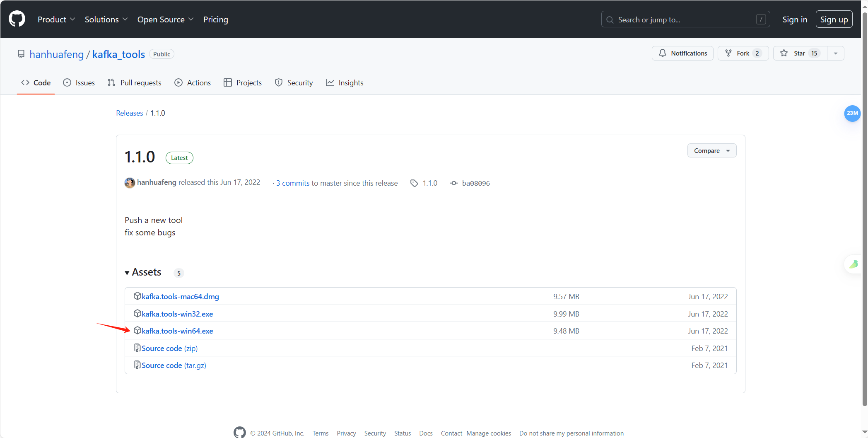Screen dimensions: 868x438
Task: Click the Sign up button
Action: pos(834,19)
